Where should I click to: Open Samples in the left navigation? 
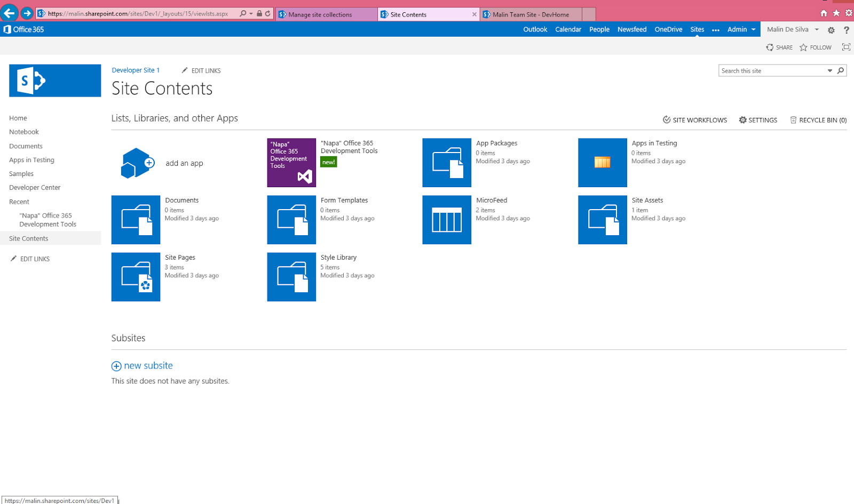click(21, 173)
